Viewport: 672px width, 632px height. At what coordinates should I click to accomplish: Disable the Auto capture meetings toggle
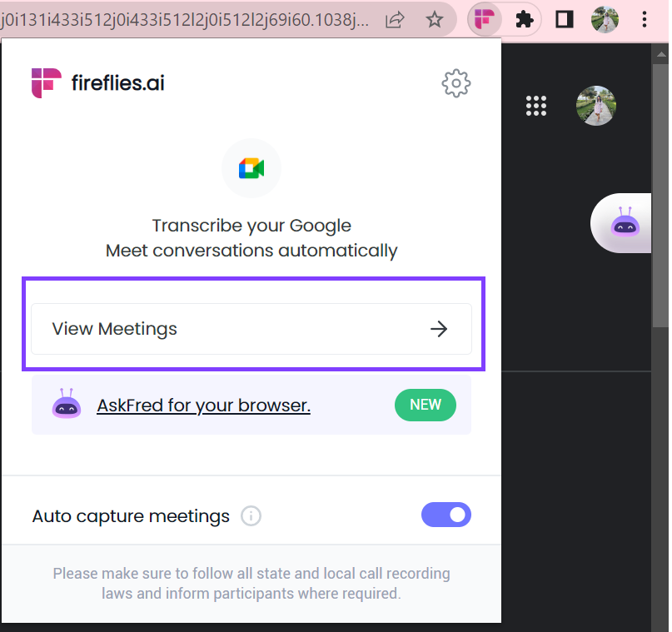pyautogui.click(x=446, y=515)
